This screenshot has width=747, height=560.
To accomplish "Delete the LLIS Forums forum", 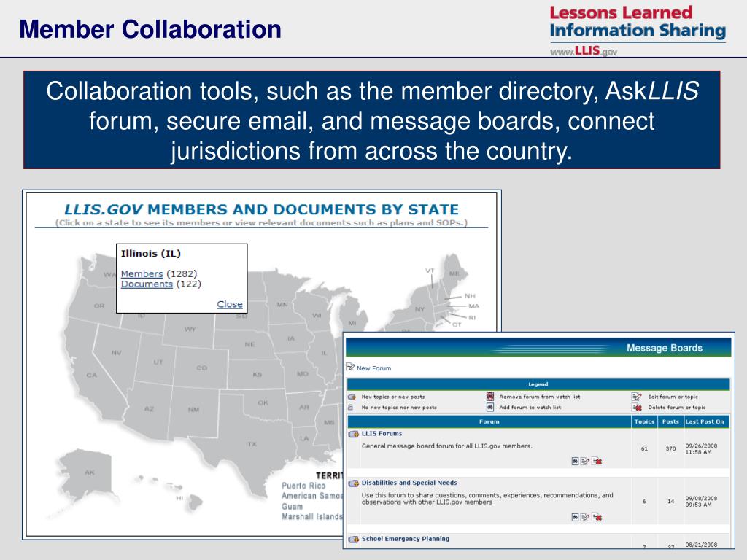I will point(597,461).
